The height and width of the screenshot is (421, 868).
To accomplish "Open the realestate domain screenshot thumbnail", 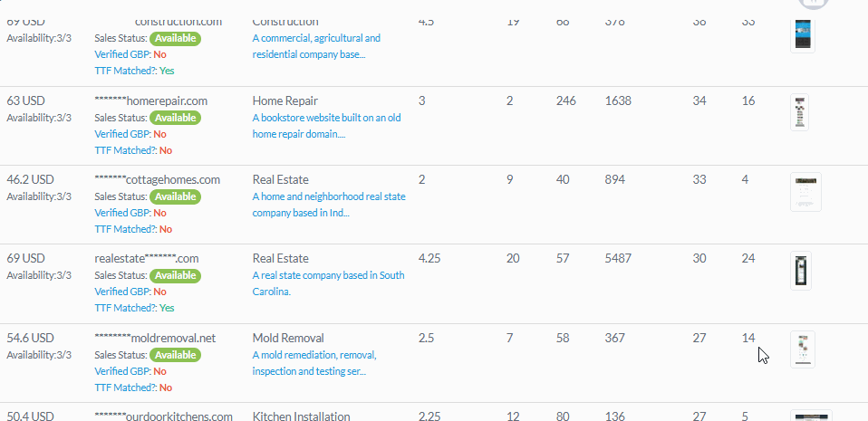I will (800, 271).
